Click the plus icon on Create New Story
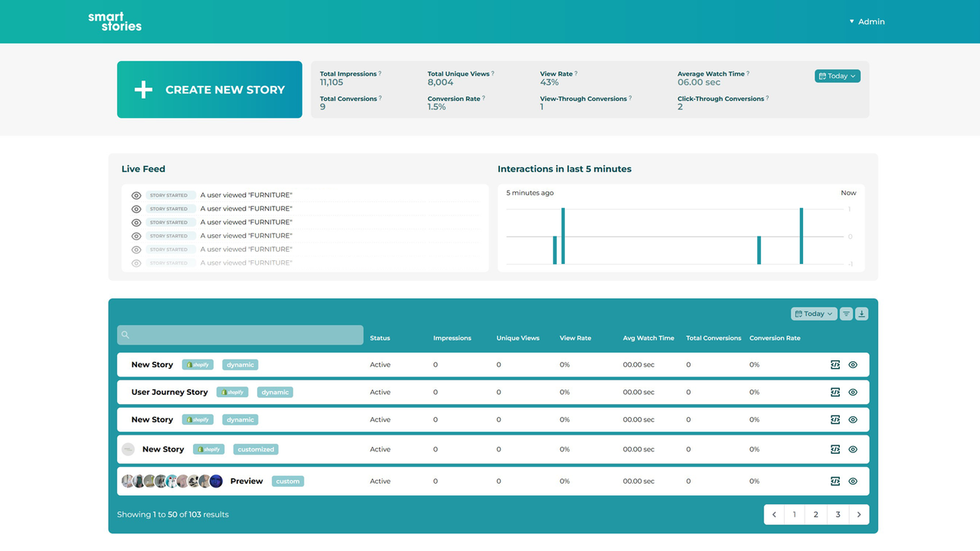The height and width of the screenshot is (551, 980). (142, 90)
